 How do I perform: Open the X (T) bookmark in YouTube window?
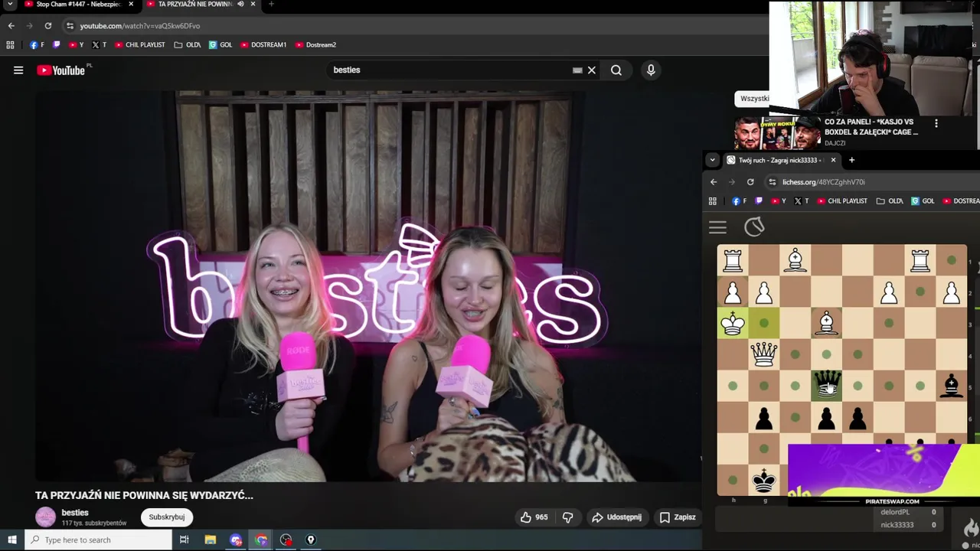99,45
